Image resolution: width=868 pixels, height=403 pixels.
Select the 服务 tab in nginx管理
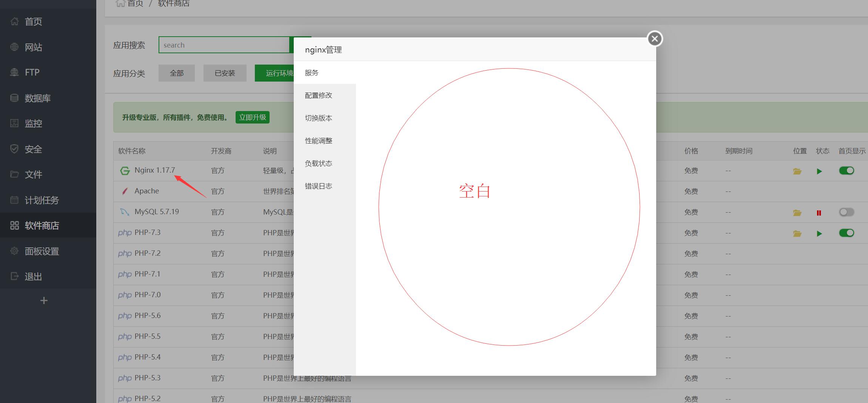click(x=325, y=73)
